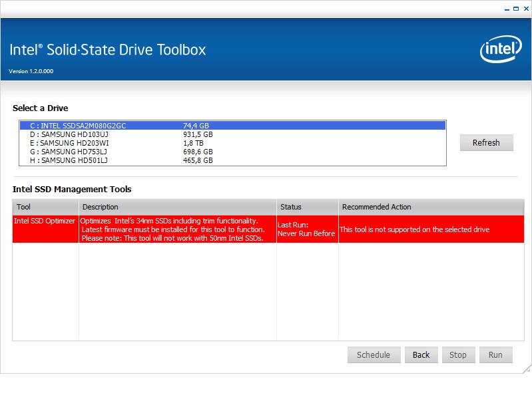Click the Status column header
The height and width of the screenshot is (411, 532).
coord(308,207)
